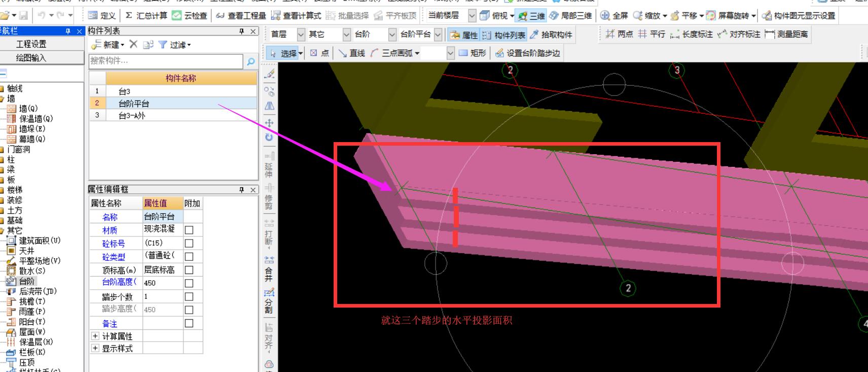The image size is (868, 372).
Task: Select 建筑面积(U) in the navigation tree
Action: (40, 241)
